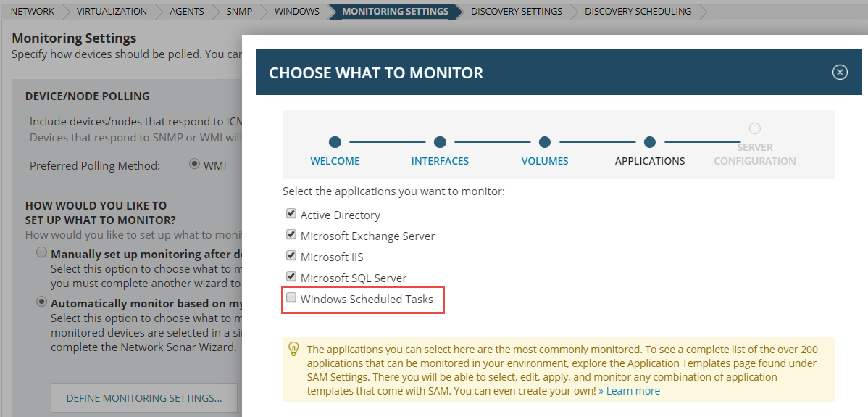The width and height of the screenshot is (868, 417).
Task: Select Automatically monitor radio button
Action: [42, 302]
